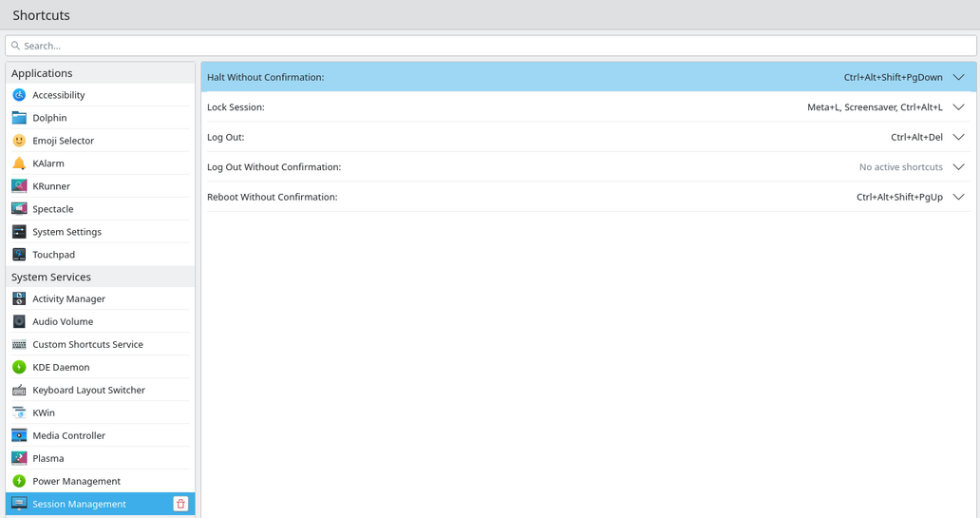The image size is (980, 518).
Task: Expand the Lock Session shortcut chevron
Action: pyautogui.click(x=959, y=107)
